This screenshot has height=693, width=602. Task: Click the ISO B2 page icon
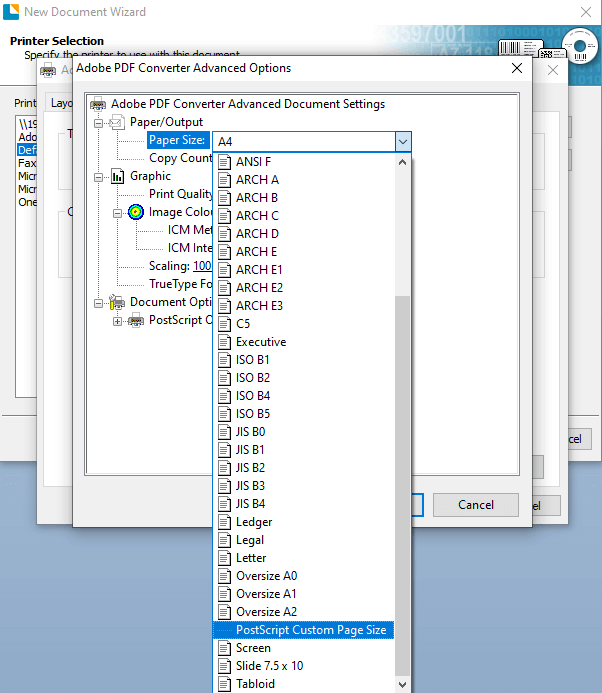coord(225,378)
